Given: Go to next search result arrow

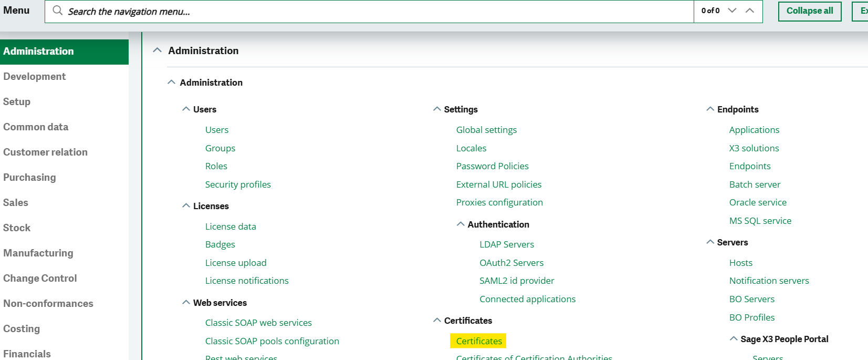Looking at the screenshot, I should (x=732, y=11).
